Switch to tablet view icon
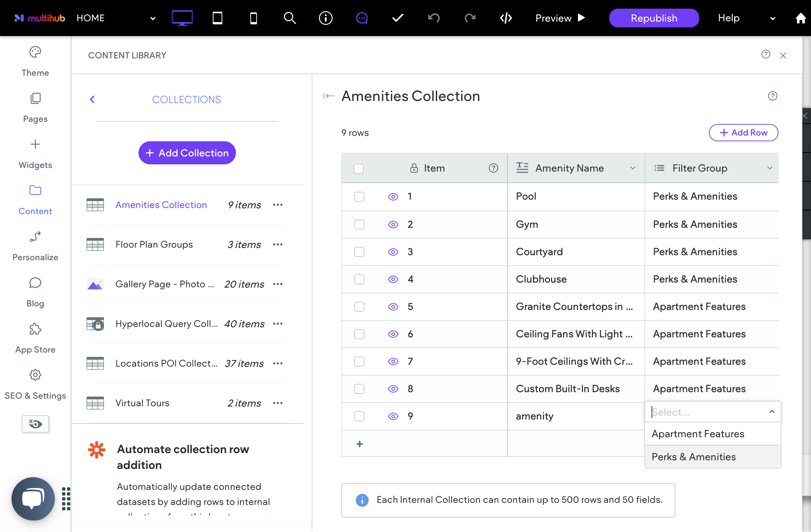Viewport: 811px width, 532px height. tap(218, 18)
